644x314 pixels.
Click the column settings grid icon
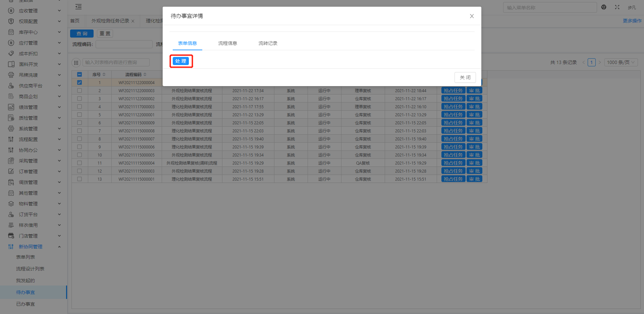[x=76, y=62]
